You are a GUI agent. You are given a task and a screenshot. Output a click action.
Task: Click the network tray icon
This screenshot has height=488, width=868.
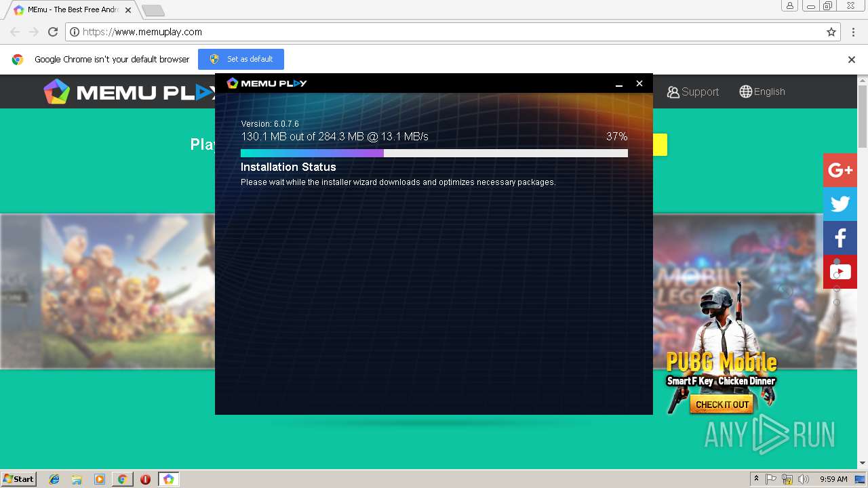pyautogui.click(x=787, y=479)
